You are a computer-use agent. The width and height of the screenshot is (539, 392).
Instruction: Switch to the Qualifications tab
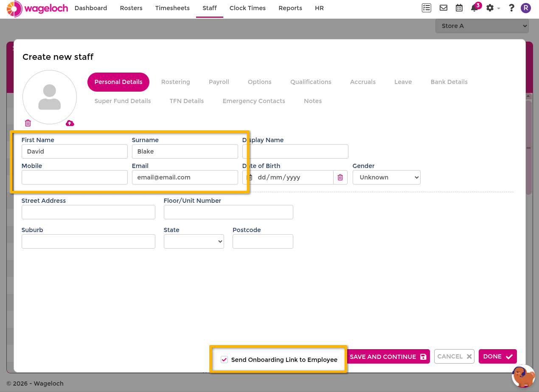(311, 82)
